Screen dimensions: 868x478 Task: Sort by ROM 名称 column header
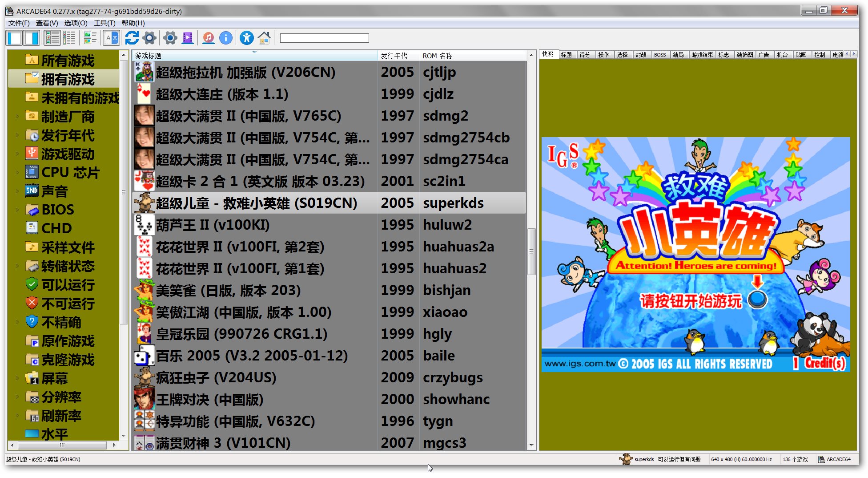tap(473, 56)
